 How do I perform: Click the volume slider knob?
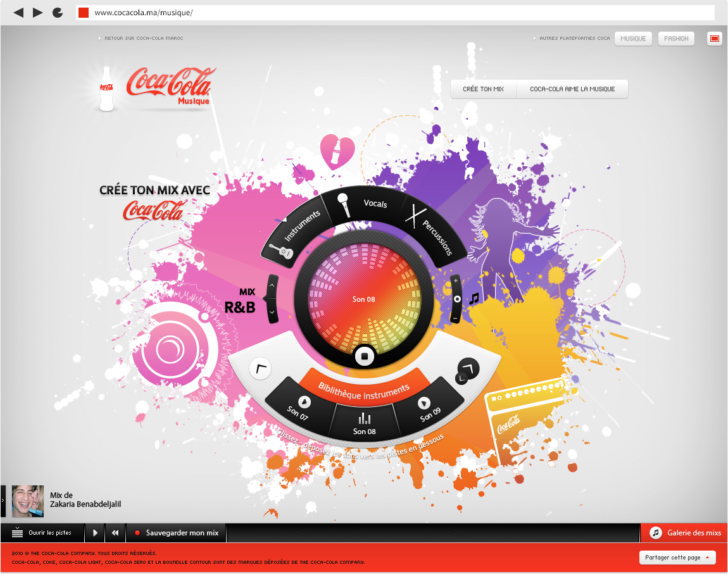457,299
